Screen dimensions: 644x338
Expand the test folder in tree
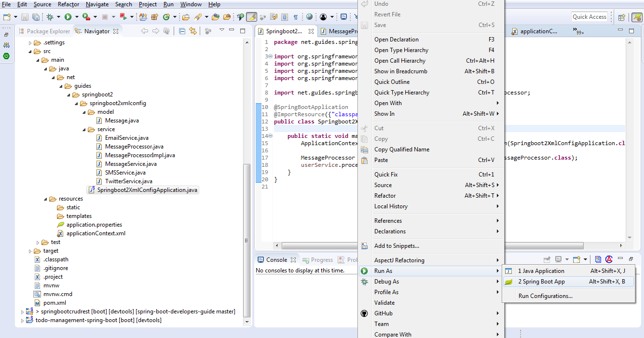click(38, 242)
